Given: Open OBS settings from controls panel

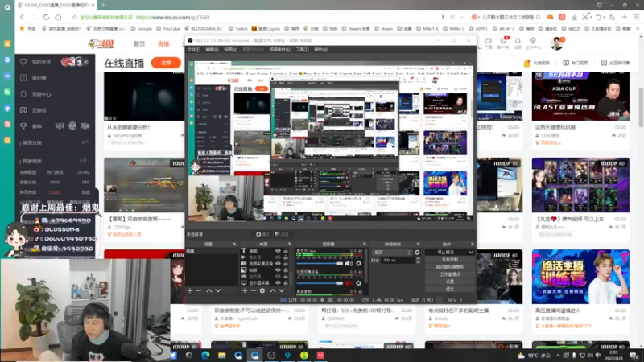Looking at the screenshot, I should pos(450,282).
